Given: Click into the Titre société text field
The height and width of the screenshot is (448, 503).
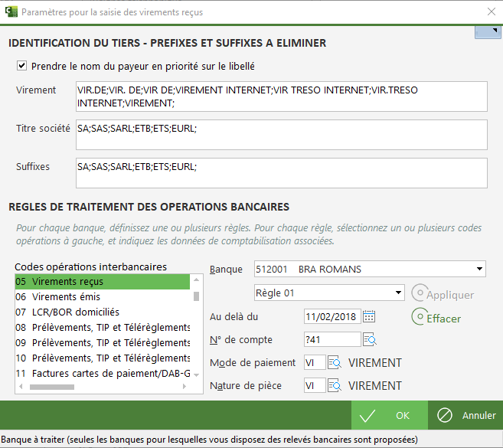Looking at the screenshot, I should tap(281, 135).
